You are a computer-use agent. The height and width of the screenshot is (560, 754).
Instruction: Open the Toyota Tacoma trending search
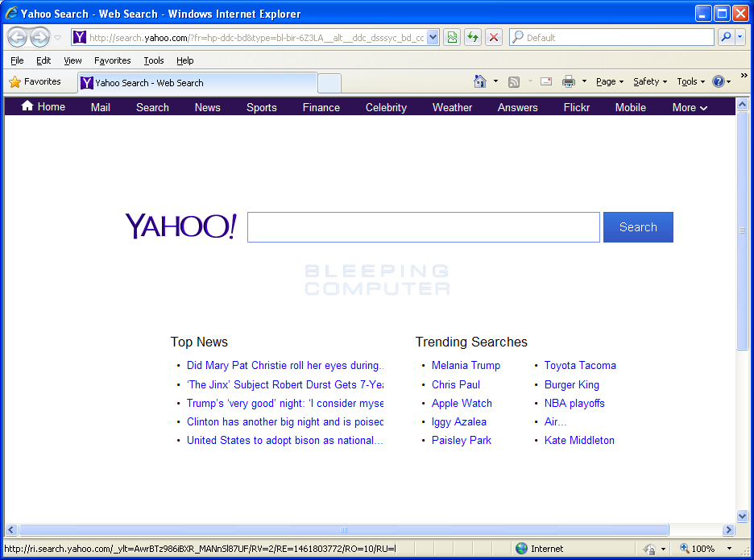(580, 365)
